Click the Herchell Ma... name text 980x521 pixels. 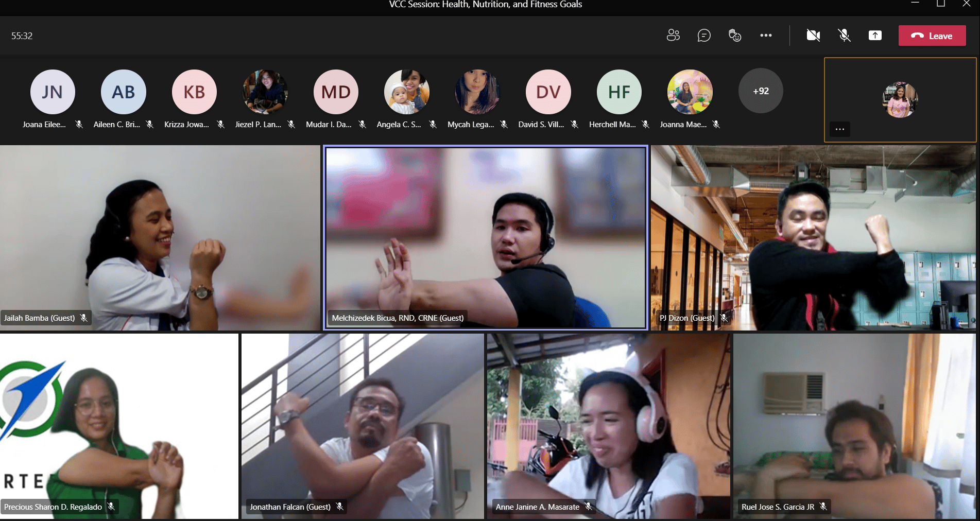[612, 124]
